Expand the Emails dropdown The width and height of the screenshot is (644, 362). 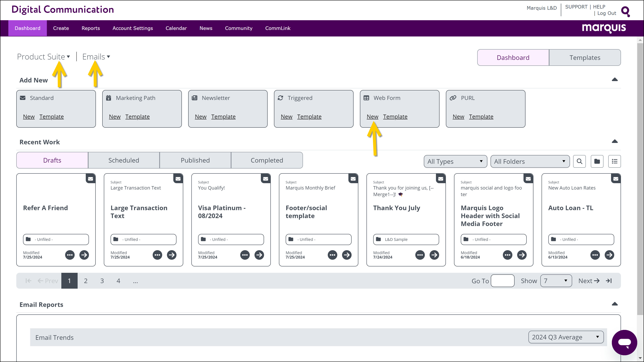[x=96, y=57]
